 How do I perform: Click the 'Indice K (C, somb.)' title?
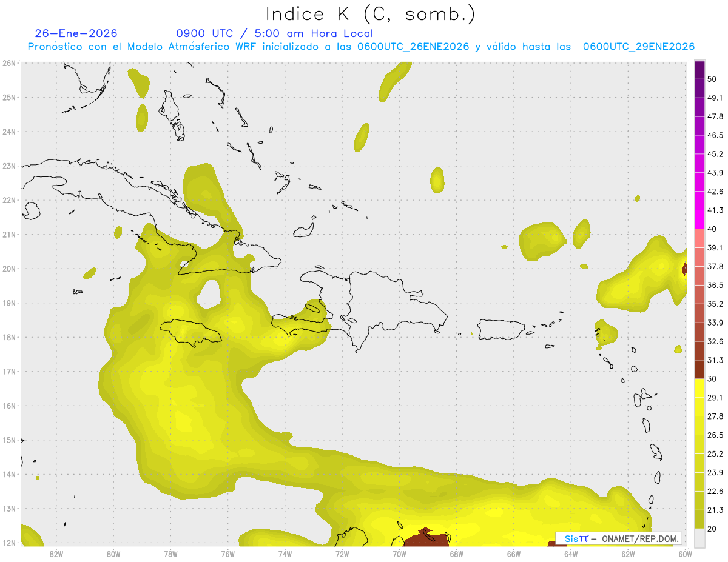pos(370,13)
